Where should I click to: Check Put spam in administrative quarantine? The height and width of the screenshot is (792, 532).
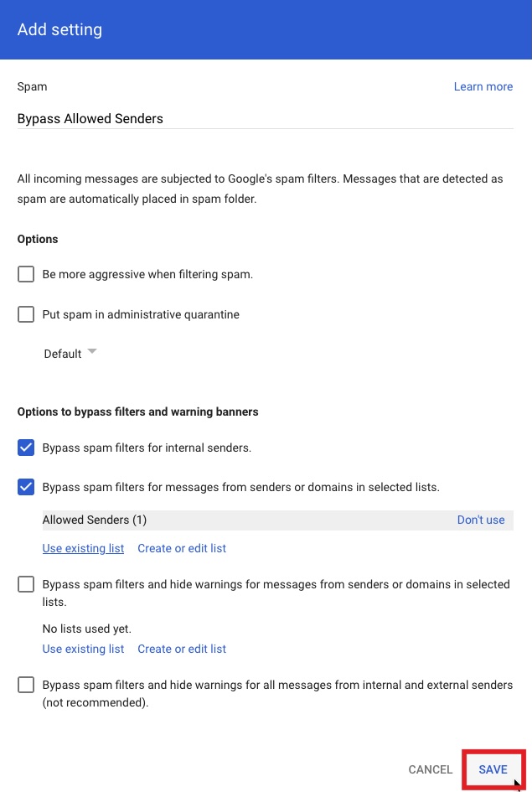coord(26,314)
